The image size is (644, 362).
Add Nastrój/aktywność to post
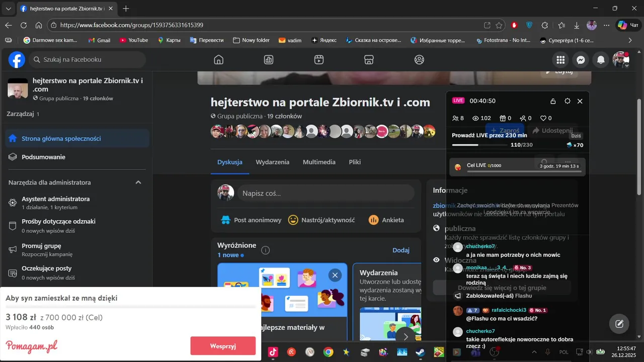coord(321,220)
